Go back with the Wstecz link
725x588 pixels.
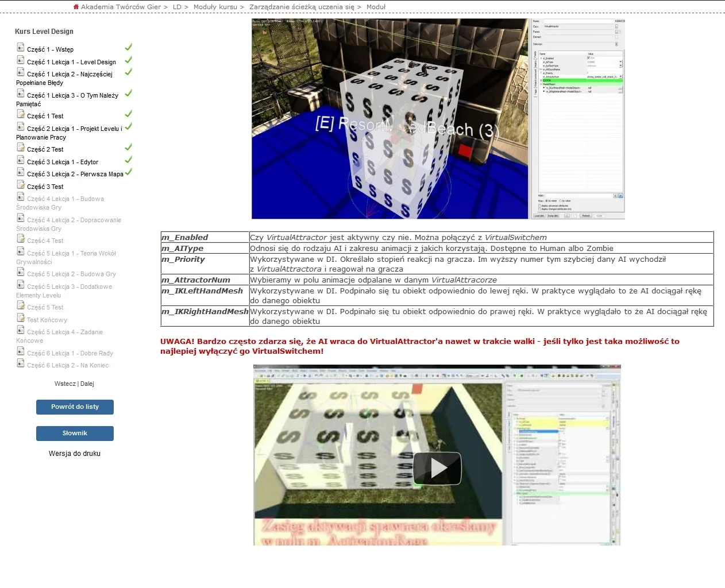pos(65,384)
